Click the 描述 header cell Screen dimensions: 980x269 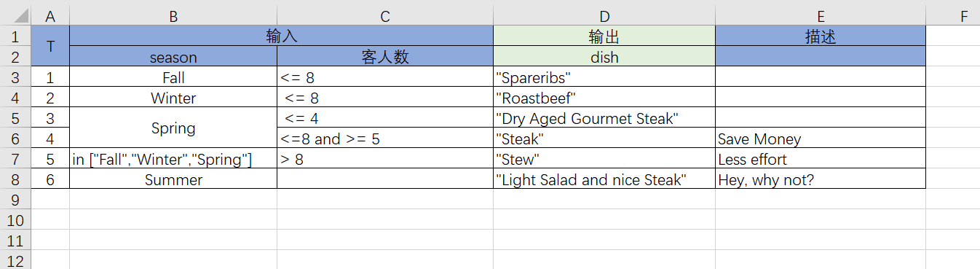(821, 36)
